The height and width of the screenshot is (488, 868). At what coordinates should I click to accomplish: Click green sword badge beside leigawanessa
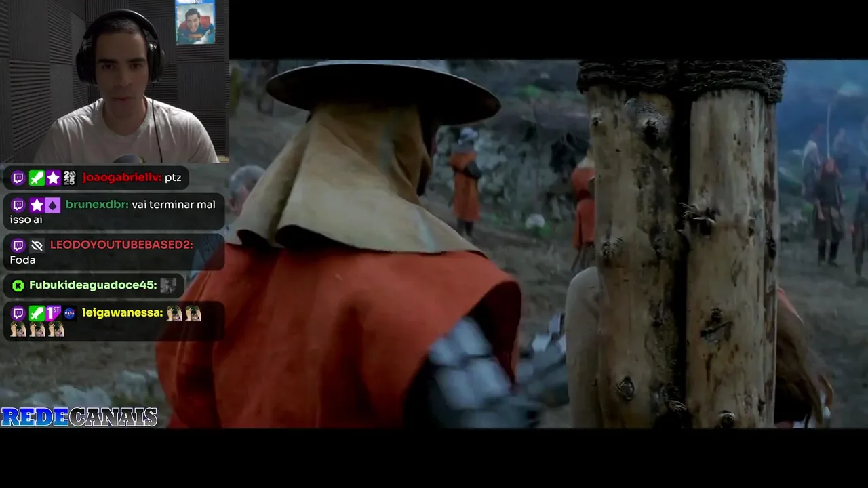pyautogui.click(x=36, y=313)
